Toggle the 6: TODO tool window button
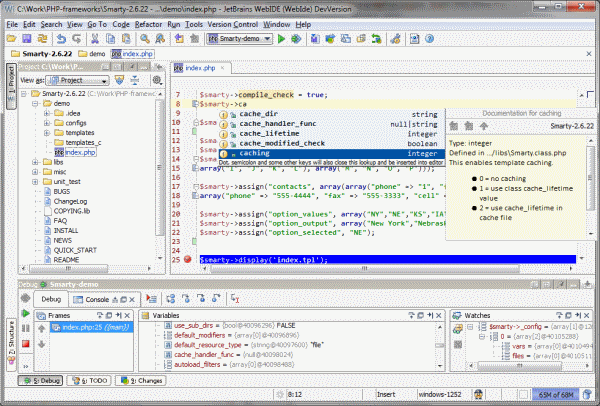 point(90,380)
